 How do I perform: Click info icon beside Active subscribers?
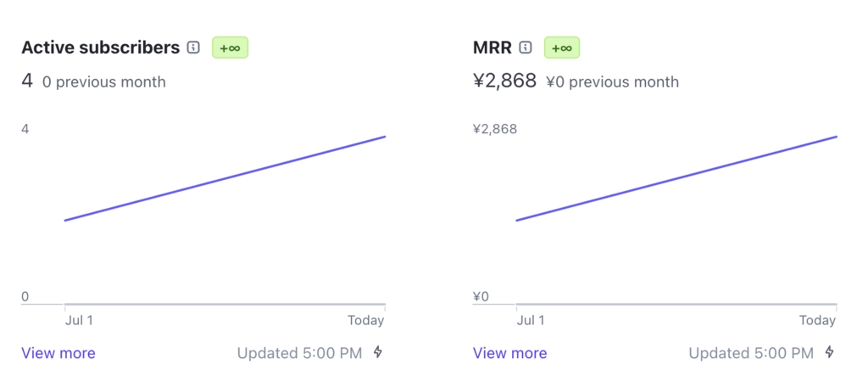pos(193,48)
